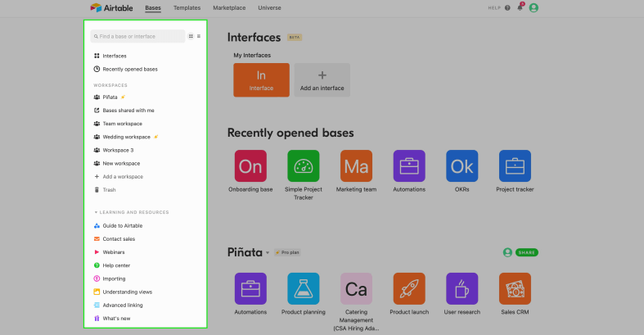This screenshot has height=335, width=644.
Task: Click the Airtable logo
Action: [112, 8]
